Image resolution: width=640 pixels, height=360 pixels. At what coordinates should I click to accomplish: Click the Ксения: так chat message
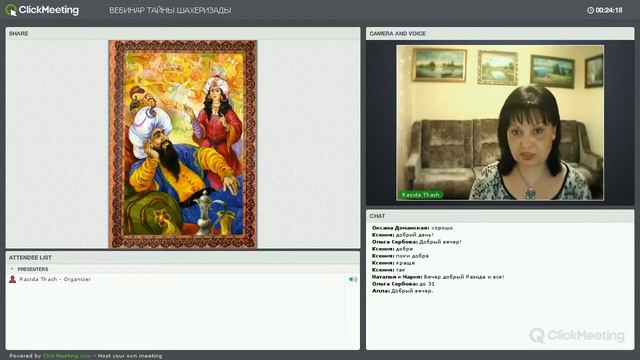(x=388, y=270)
